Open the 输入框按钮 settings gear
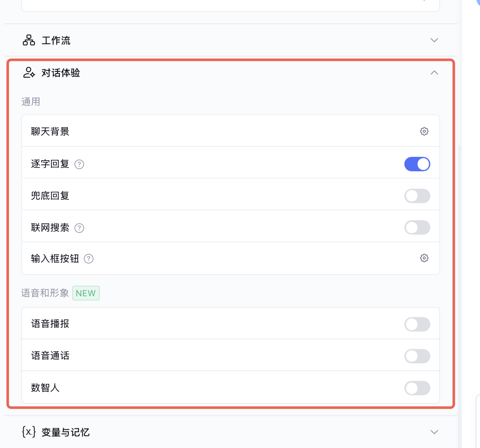This screenshot has height=448, width=480. point(424,258)
